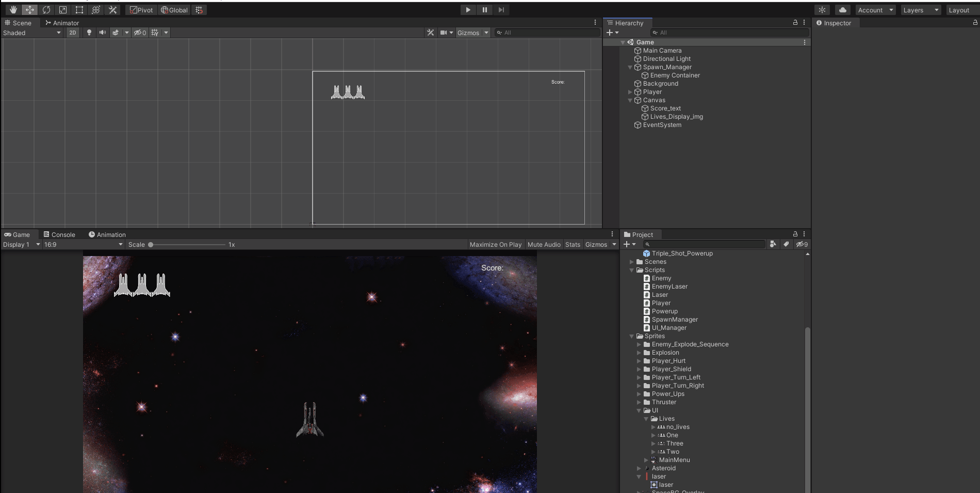Image resolution: width=980 pixels, height=493 pixels.
Task: Lock the Inspector panel
Action: pos(975,23)
